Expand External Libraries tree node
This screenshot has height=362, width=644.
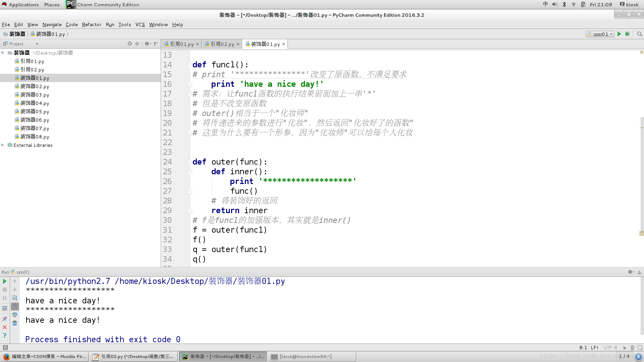click(3, 145)
